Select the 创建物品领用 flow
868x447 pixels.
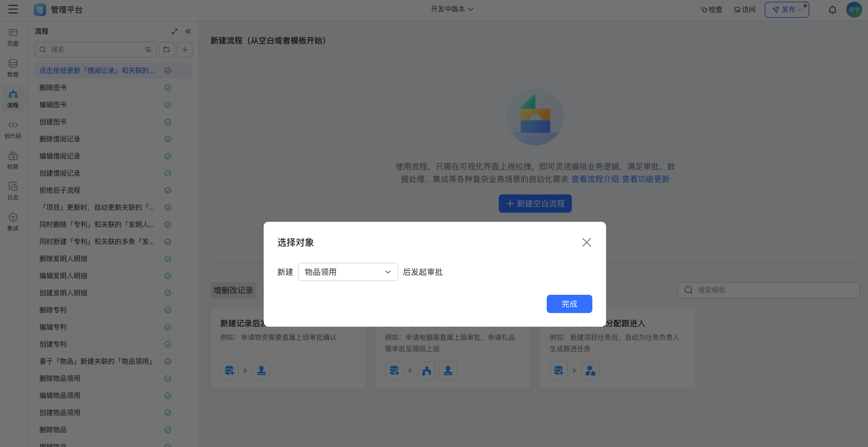point(113,413)
